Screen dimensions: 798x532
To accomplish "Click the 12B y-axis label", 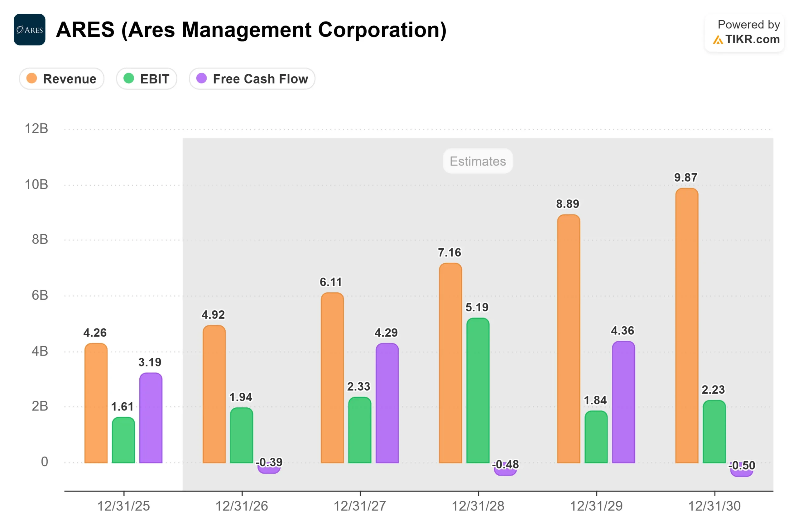I will point(36,129).
